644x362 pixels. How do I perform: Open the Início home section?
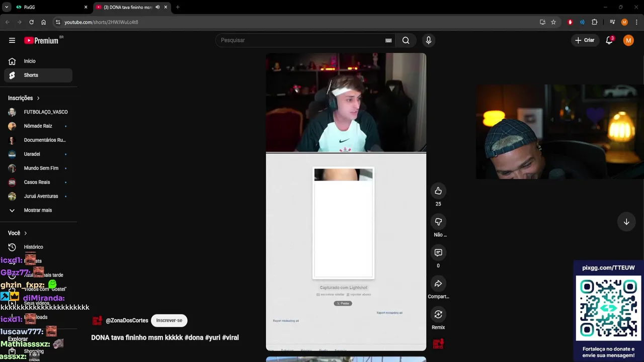pos(38,61)
